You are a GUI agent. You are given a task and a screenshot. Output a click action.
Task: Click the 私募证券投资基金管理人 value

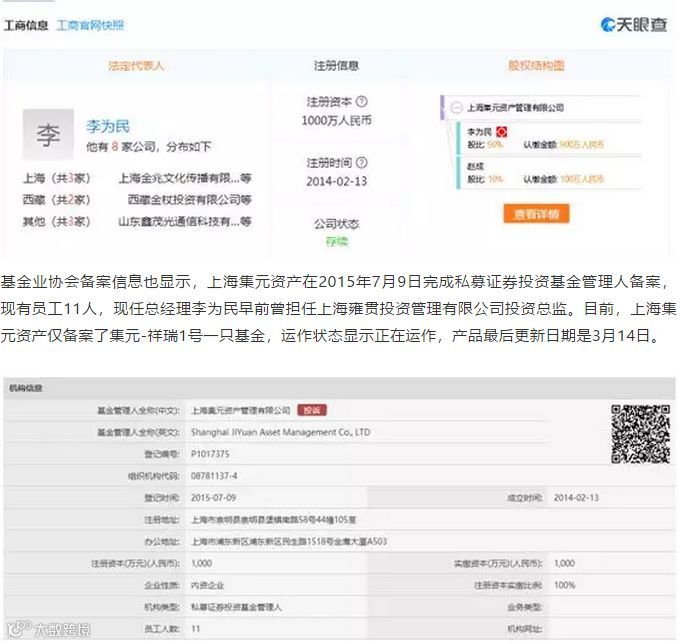click(237, 607)
